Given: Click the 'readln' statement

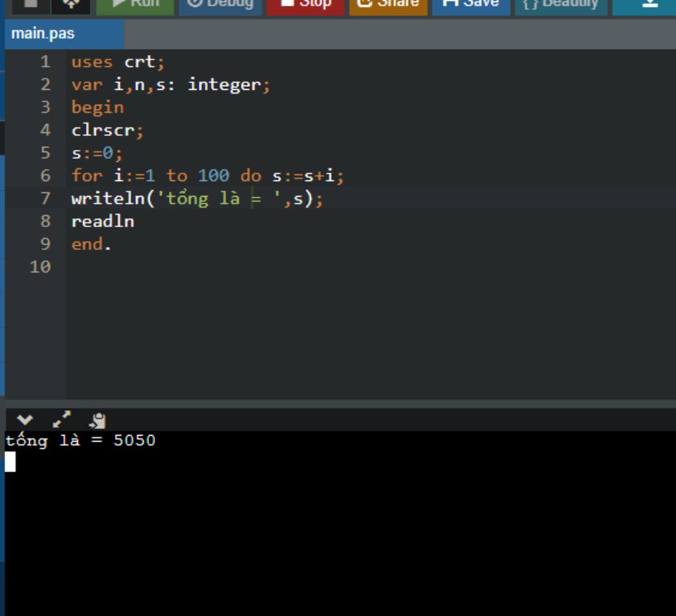Looking at the screenshot, I should coord(102,221).
